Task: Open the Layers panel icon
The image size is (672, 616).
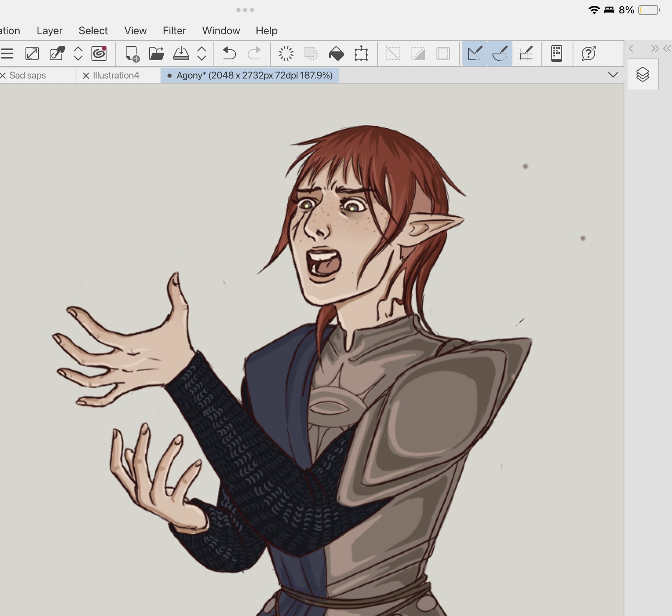Action: pos(642,75)
